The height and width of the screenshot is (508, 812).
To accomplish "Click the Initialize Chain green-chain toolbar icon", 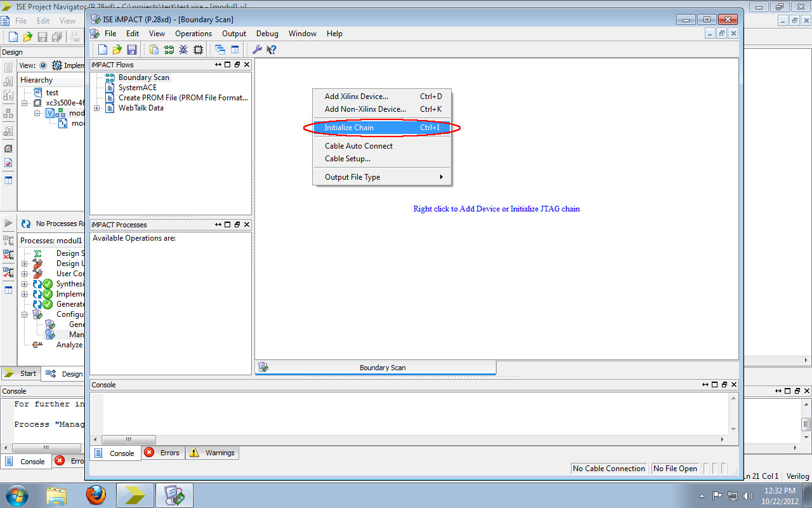I will (169, 49).
